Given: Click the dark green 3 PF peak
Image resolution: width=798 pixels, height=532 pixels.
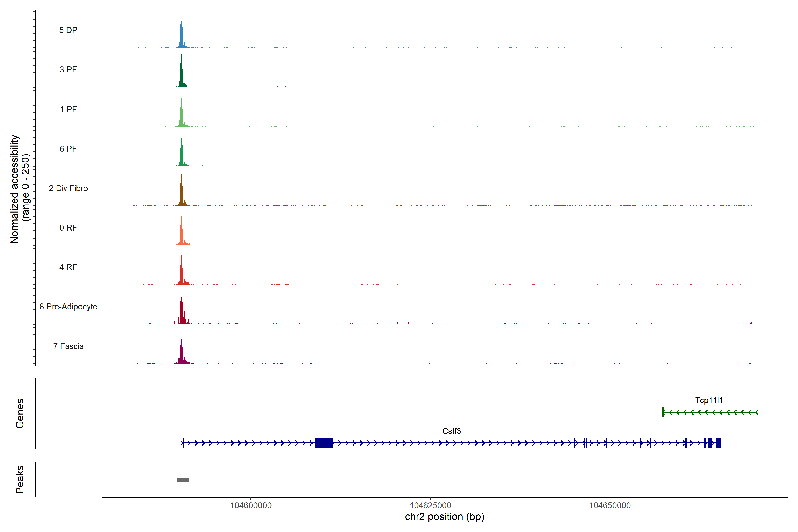Looking at the screenshot, I should [x=182, y=76].
